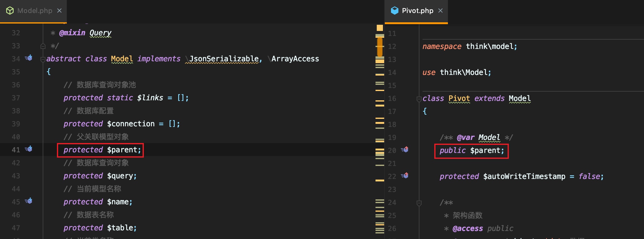
Task: Click the yellow inspection indicator atop the scrollbar
Action: [x=380, y=28]
